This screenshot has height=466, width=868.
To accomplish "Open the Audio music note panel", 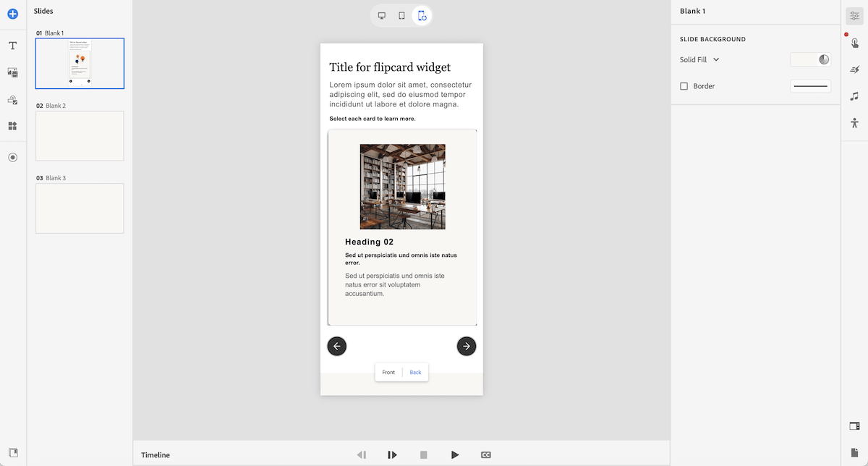I will coord(854,96).
